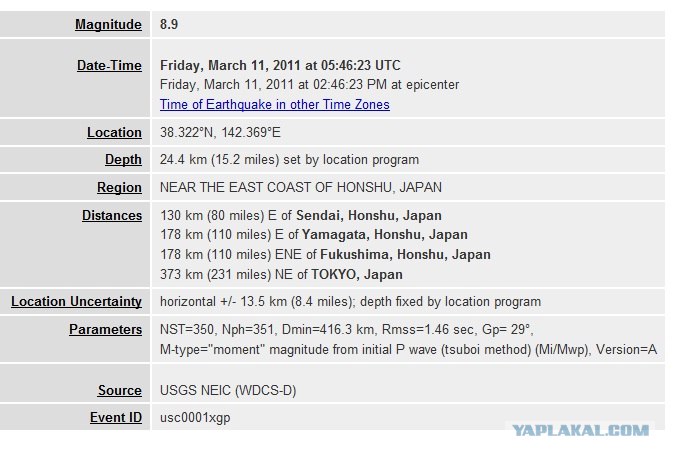Click the Location label link
The image size is (675, 460).
point(114,133)
